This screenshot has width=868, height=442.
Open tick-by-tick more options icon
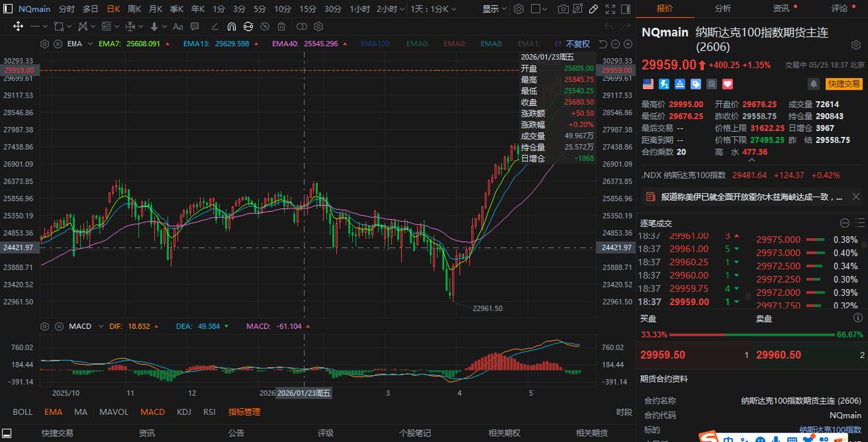(844, 223)
